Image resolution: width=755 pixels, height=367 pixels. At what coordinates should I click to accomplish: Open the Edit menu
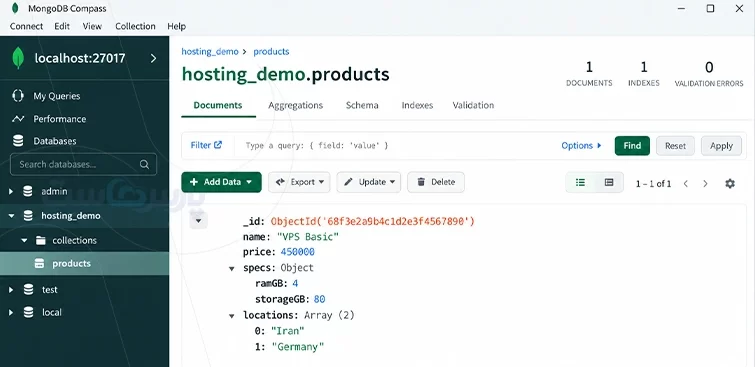tap(62, 26)
